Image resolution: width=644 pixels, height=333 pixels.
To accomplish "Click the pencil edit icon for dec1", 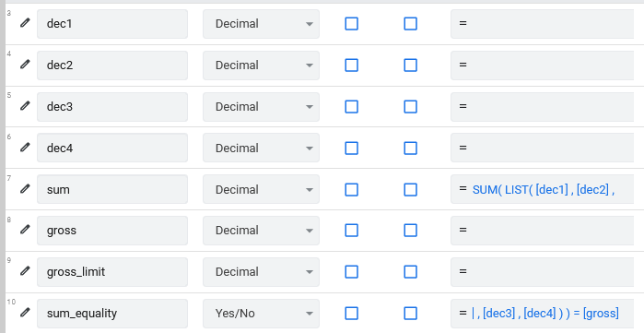I will (25, 23).
